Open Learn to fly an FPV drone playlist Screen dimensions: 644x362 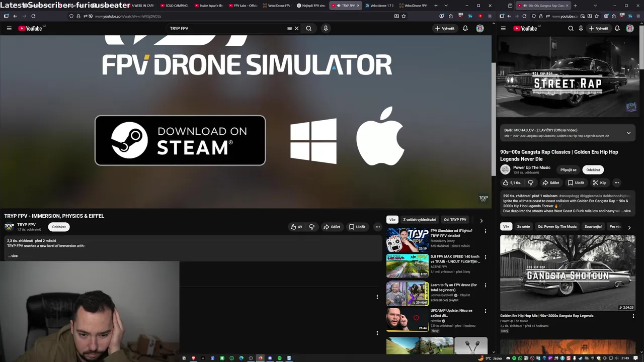tap(408, 294)
